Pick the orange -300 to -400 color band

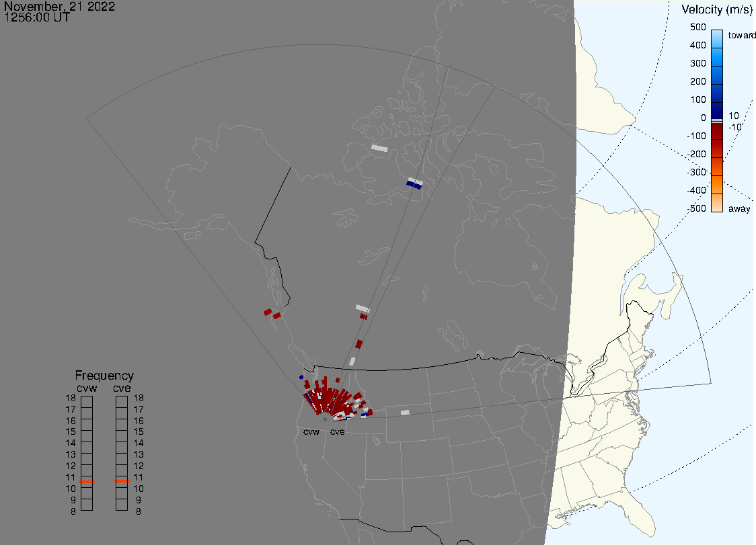tap(717, 185)
